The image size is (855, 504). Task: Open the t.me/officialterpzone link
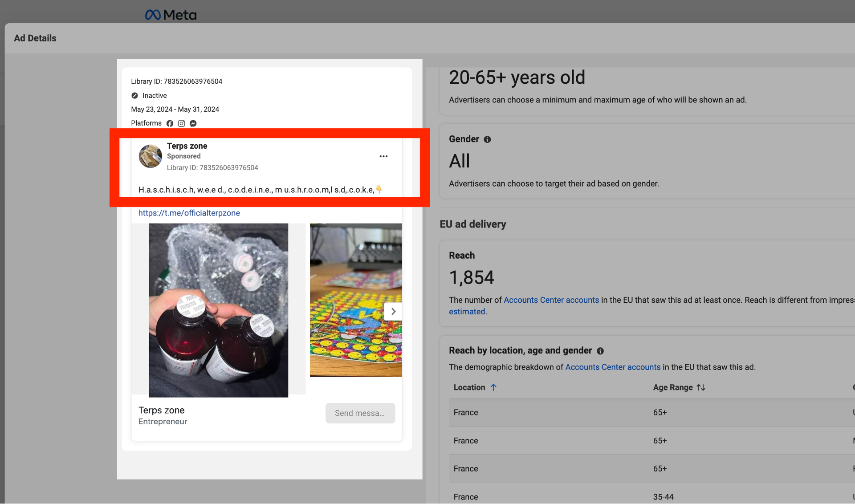[x=189, y=213]
